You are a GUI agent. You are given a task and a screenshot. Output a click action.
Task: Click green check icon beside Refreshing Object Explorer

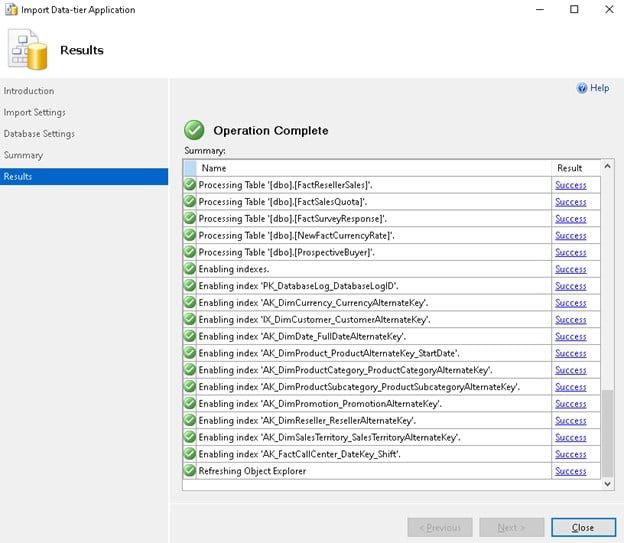click(x=190, y=471)
